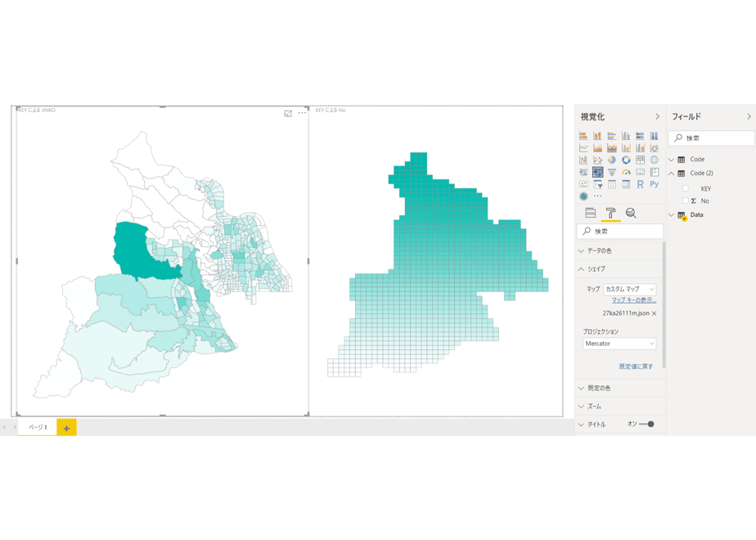The width and height of the screenshot is (756, 540).
Task: Click focus mode icon on left map
Action: (x=288, y=113)
